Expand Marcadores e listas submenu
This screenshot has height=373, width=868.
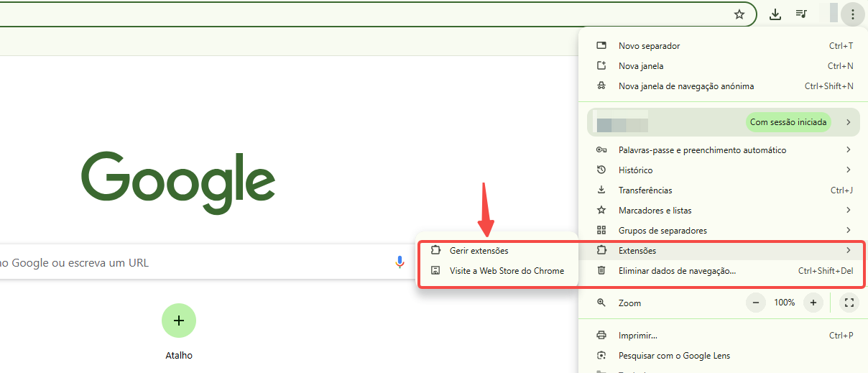click(x=724, y=210)
